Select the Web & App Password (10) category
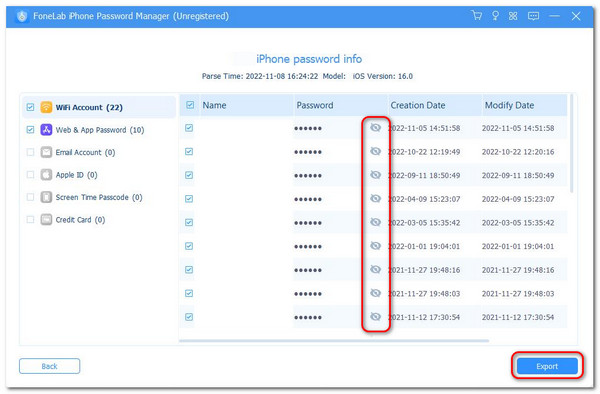The height and width of the screenshot is (394, 600). tap(100, 130)
